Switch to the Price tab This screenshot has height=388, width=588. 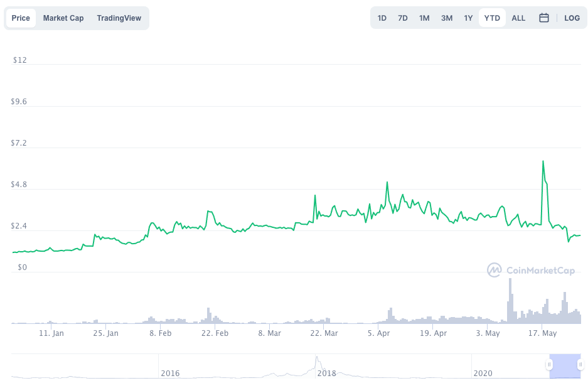point(21,18)
